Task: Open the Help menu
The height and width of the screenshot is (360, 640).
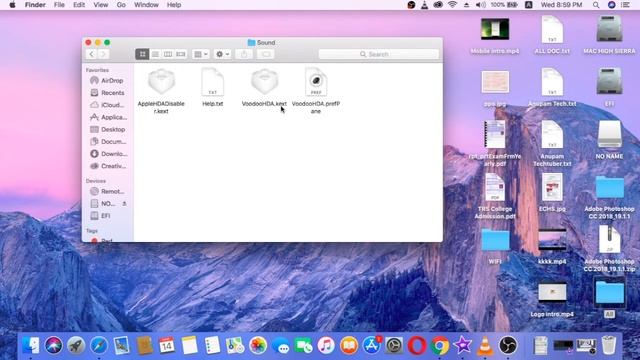Action: (x=174, y=5)
